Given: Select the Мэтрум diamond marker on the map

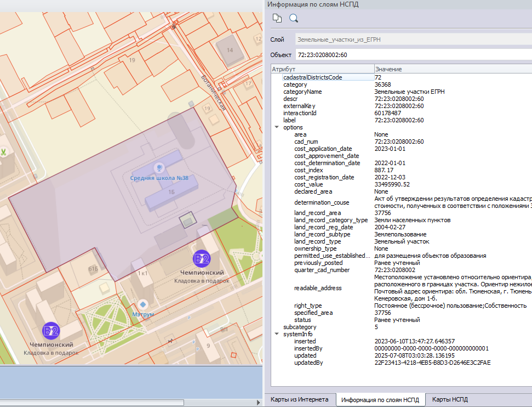Looking at the screenshot, I should point(143,303).
